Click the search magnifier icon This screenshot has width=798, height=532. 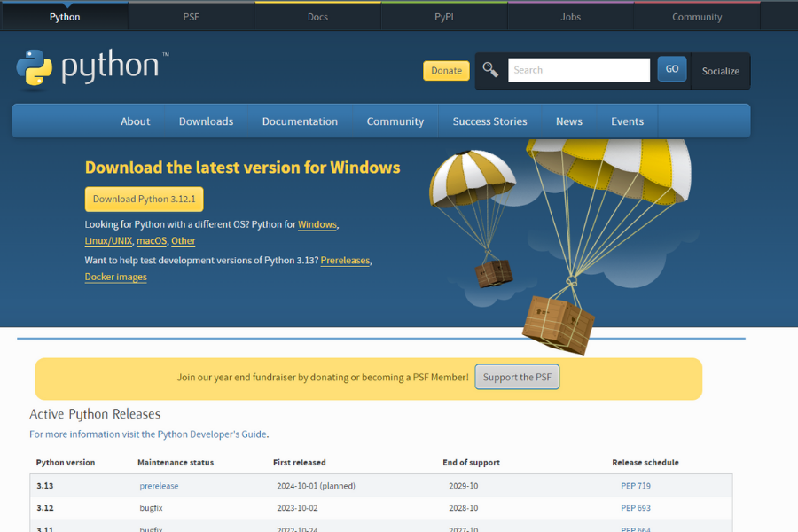tap(489, 69)
